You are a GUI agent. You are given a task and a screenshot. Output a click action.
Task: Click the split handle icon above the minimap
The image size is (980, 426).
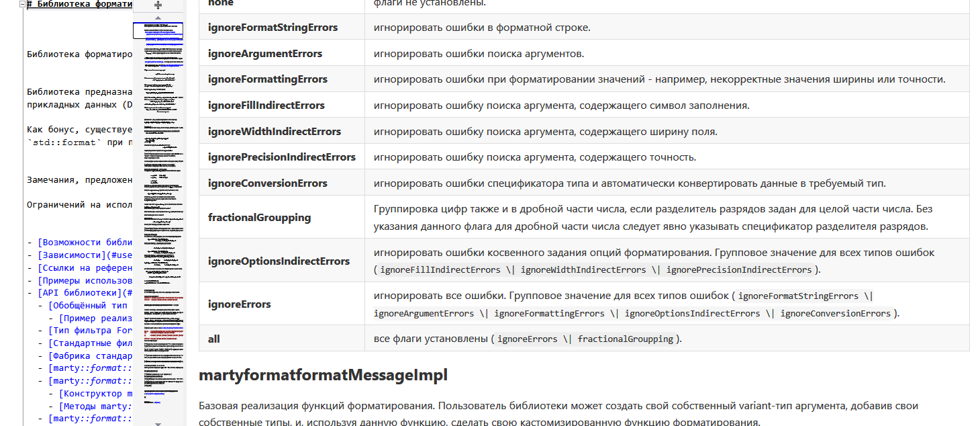coord(158,5)
